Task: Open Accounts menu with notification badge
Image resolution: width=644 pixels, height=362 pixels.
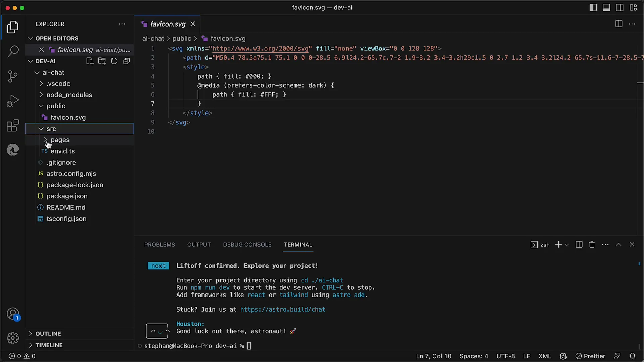Action: pyautogui.click(x=13, y=314)
